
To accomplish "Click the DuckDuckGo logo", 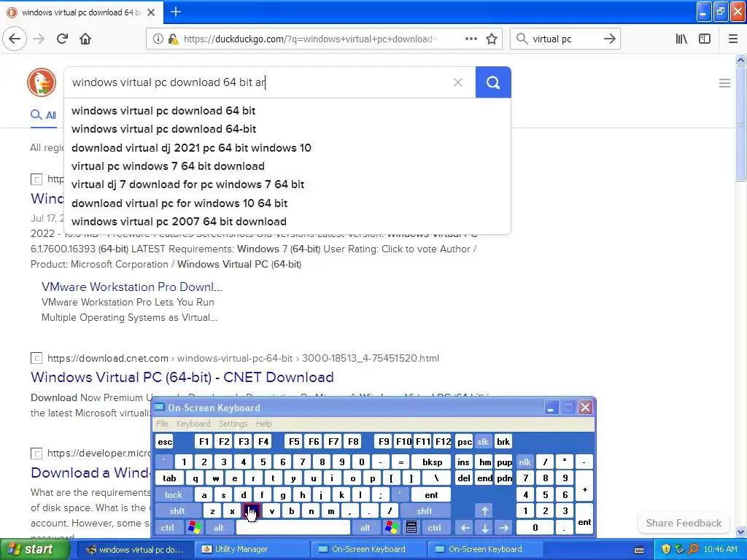I will pos(42,82).
